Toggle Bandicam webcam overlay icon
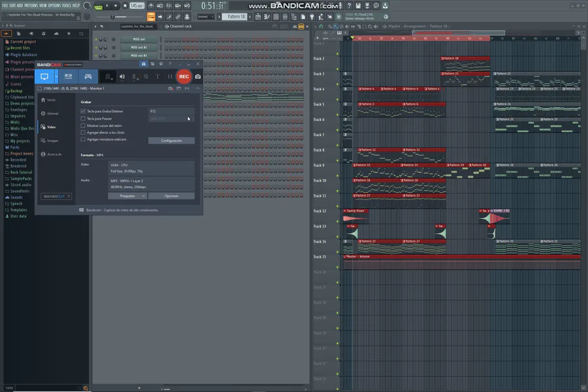This screenshot has height=392, width=588. click(x=108, y=77)
